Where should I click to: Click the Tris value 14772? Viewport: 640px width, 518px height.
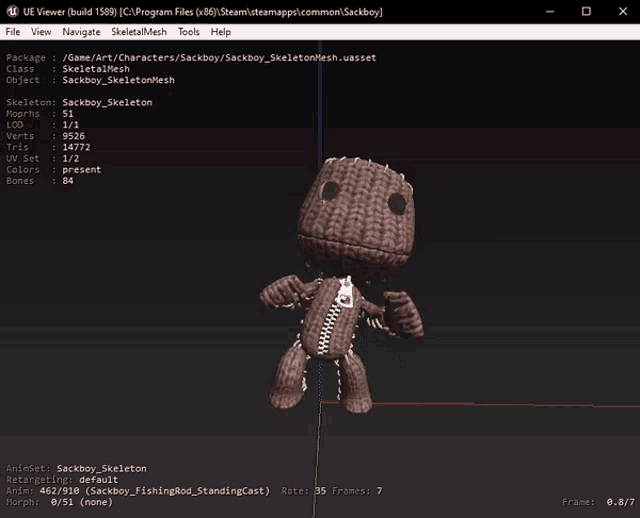click(76, 147)
